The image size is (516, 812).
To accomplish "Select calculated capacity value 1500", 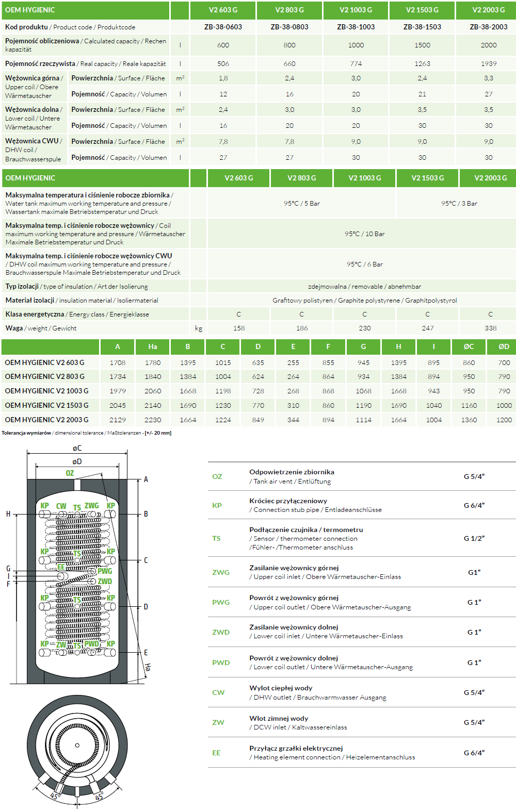I will 422,45.
